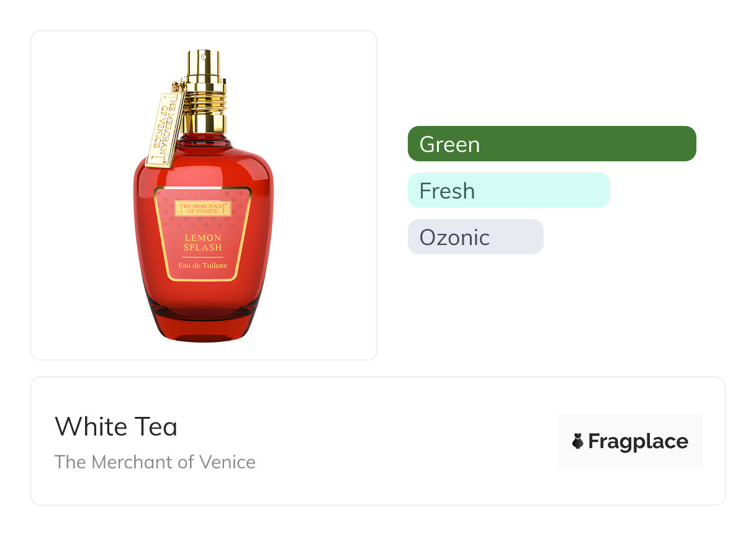Click the Fragplace wordmark text
Viewport: 756px width, 536px height.
tap(638, 441)
